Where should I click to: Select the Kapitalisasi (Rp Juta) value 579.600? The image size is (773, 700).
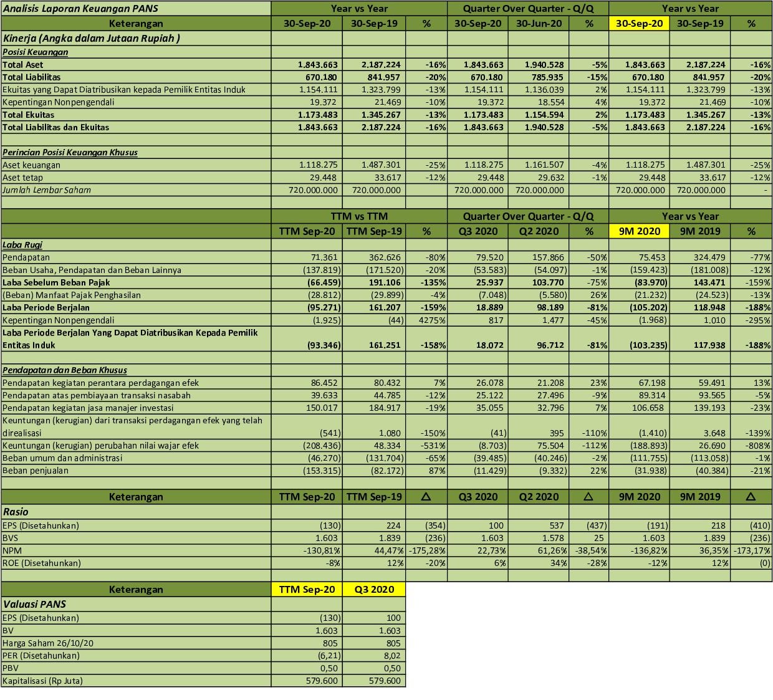pos(322,681)
